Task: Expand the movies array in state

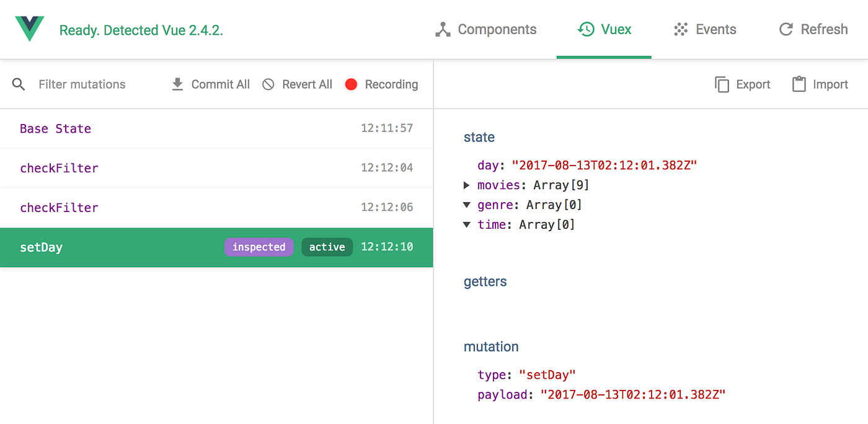Action: coord(466,185)
